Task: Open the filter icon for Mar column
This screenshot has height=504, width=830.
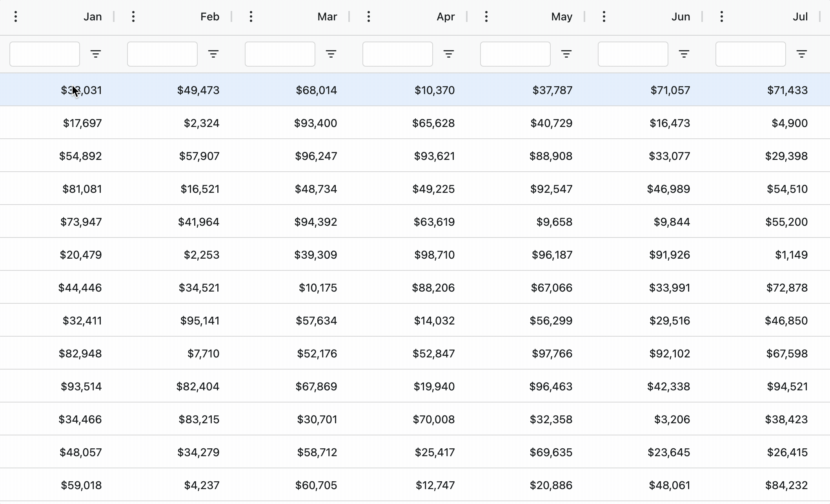Action: [x=331, y=54]
